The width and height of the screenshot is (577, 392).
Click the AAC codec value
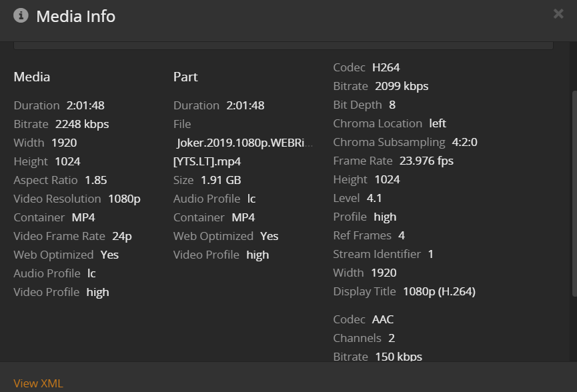click(x=383, y=319)
